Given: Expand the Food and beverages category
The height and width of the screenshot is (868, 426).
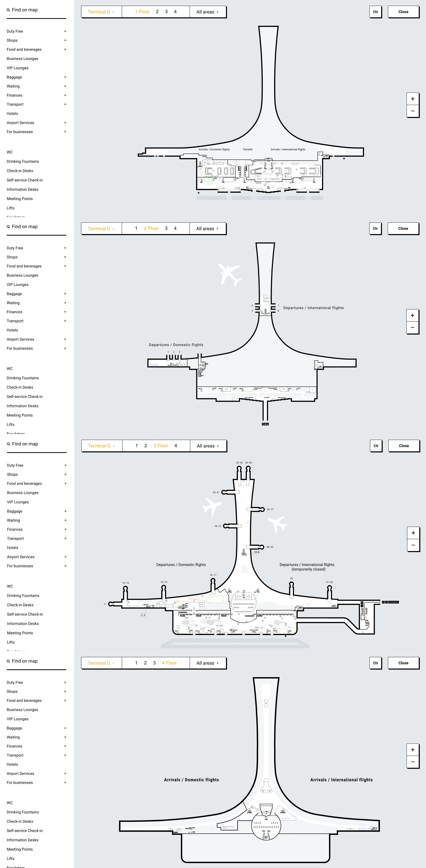Looking at the screenshot, I should pyautogui.click(x=65, y=49).
